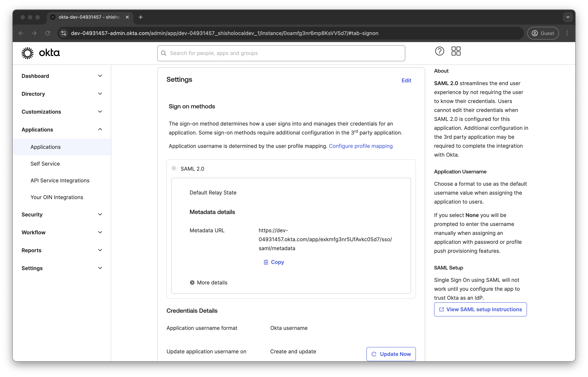Click Application username format label
The width and height of the screenshot is (588, 377).
point(202,328)
